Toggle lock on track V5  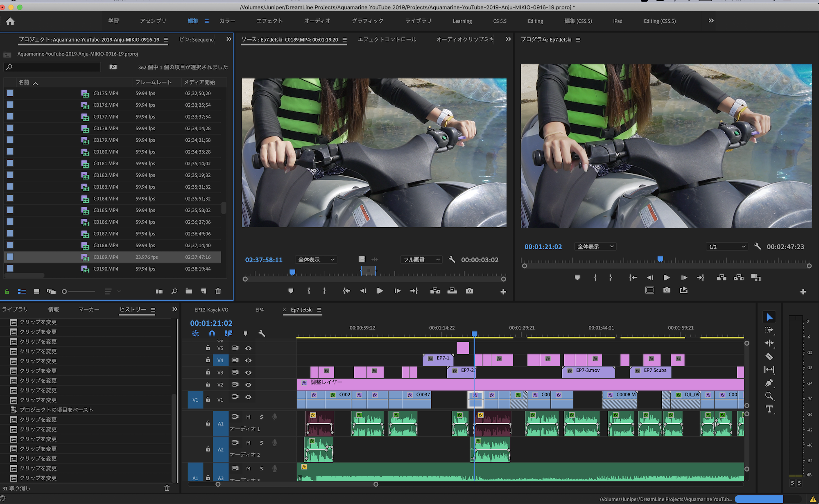[x=208, y=348]
